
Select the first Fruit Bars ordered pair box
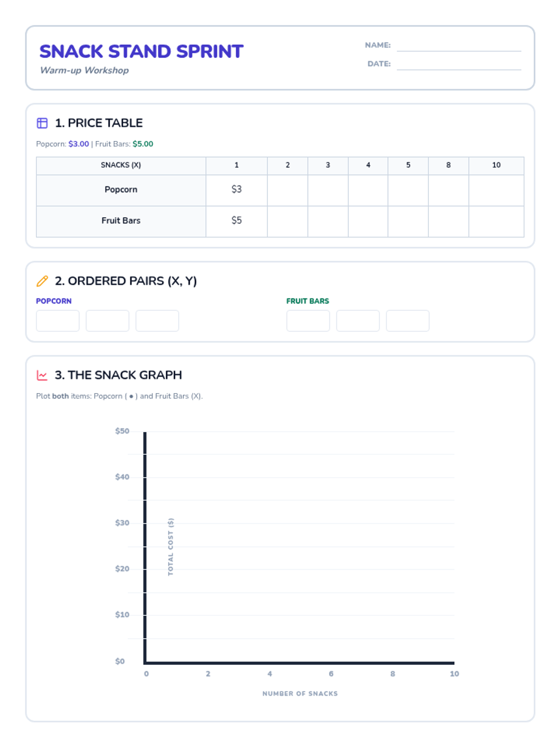(308, 321)
